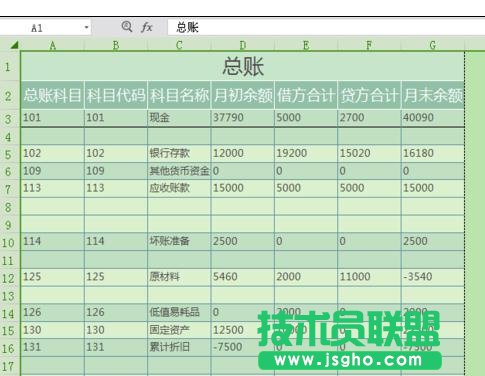
Task: Select column B header
Action: [116, 45]
